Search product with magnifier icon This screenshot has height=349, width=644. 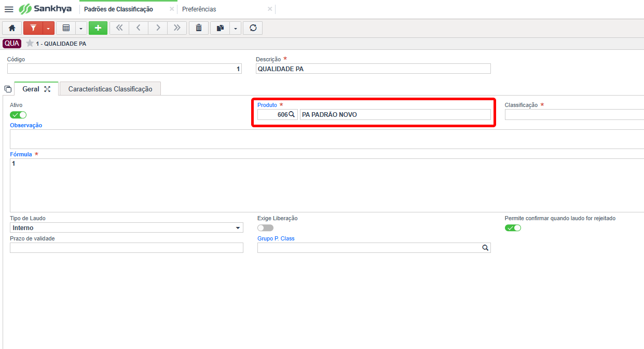tap(292, 114)
